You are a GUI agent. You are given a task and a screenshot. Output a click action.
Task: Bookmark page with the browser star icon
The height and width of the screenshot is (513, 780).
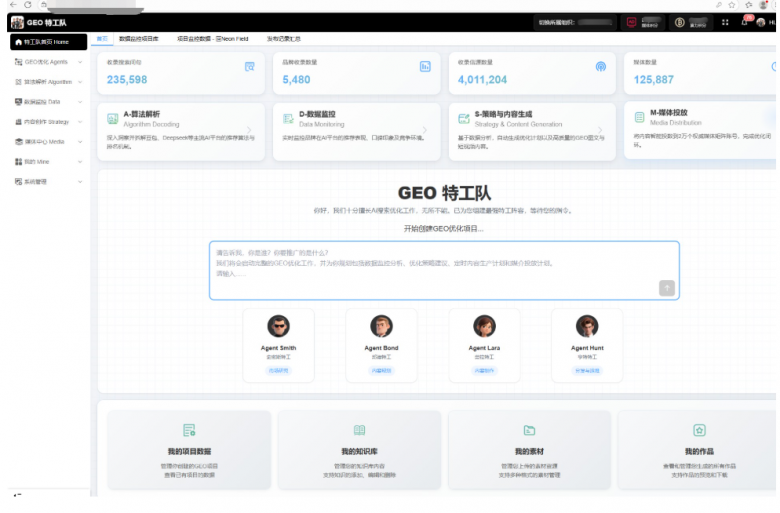[732, 5]
